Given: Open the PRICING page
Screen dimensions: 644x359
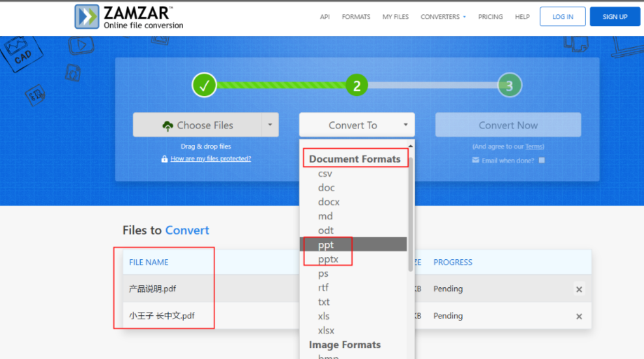Looking at the screenshot, I should (x=490, y=17).
